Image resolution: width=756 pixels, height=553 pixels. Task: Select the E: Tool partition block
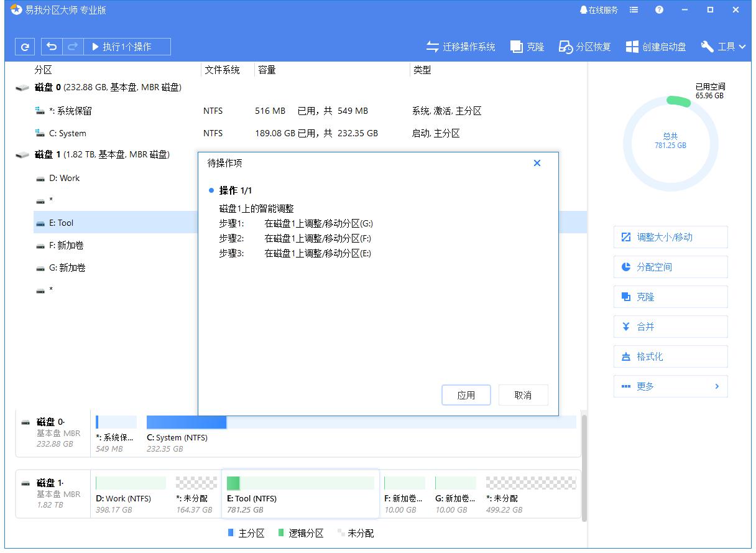coord(300,495)
